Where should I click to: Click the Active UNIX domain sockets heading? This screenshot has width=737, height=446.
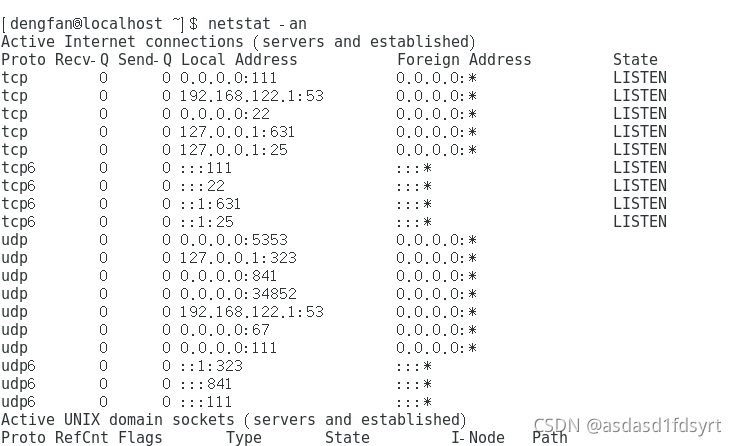[x=234, y=420]
